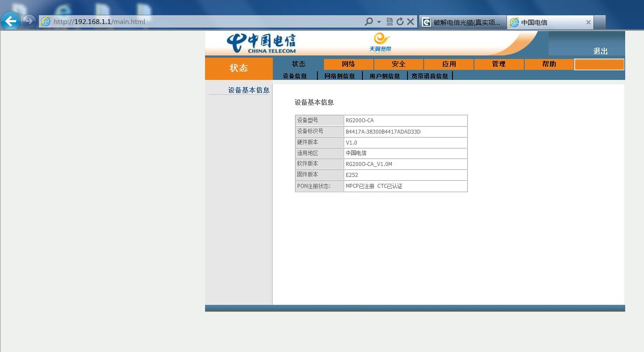Image resolution: width=644 pixels, height=352 pixels.
Task: Switch to the 破解电信光猫 browser tab
Action: (x=463, y=22)
